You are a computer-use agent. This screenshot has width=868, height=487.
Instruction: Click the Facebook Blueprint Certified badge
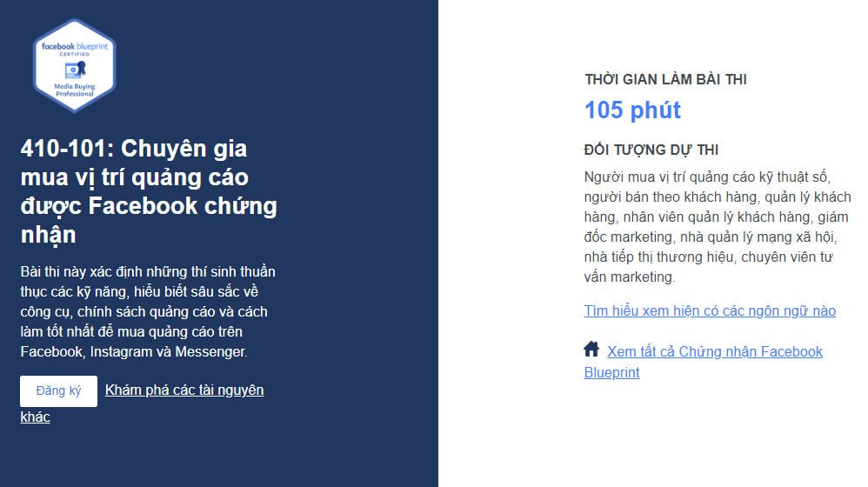click(74, 66)
